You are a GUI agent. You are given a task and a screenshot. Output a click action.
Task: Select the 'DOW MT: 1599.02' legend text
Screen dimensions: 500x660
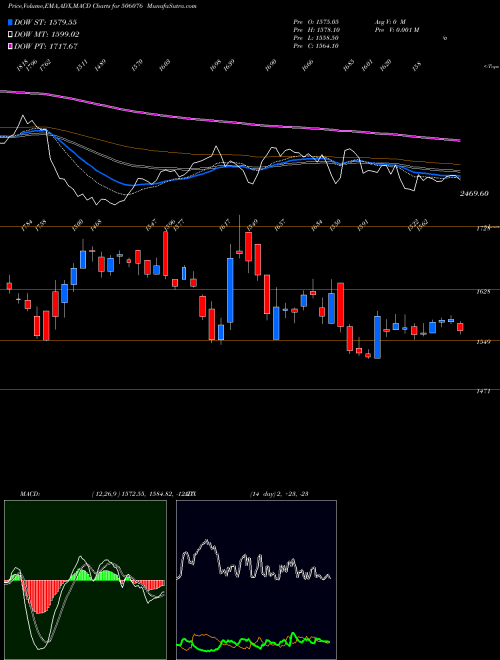point(47,35)
